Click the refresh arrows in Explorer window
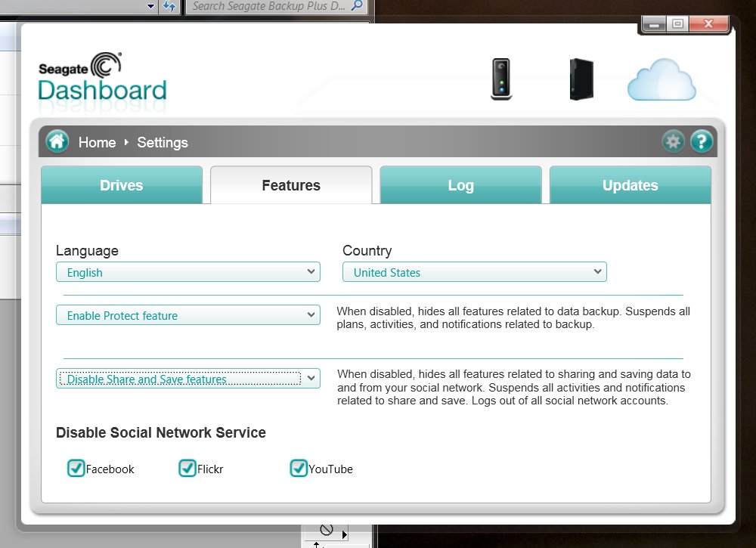The width and height of the screenshot is (756, 548). (x=169, y=6)
